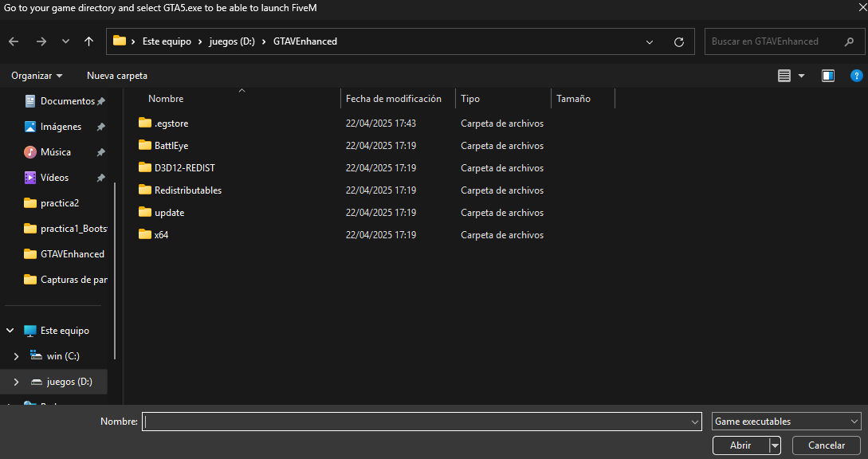Select the x64 folder
Screen dimensions: 868x459
(x=161, y=235)
